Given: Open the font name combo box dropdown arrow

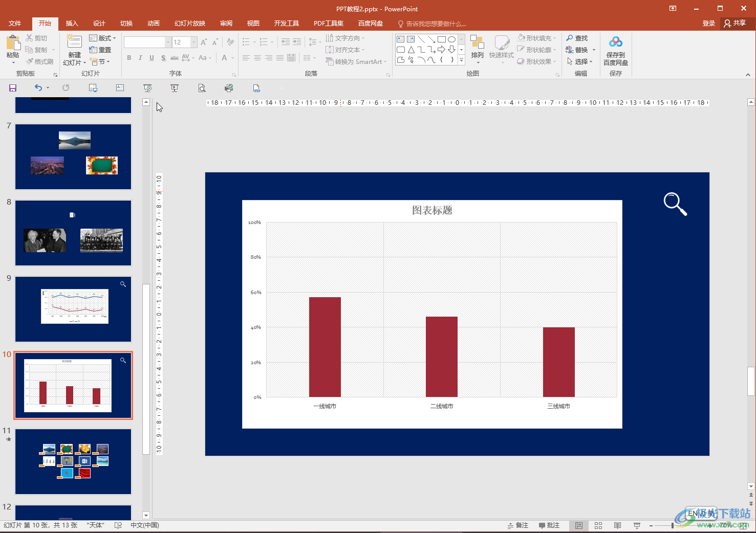Looking at the screenshot, I should point(168,42).
